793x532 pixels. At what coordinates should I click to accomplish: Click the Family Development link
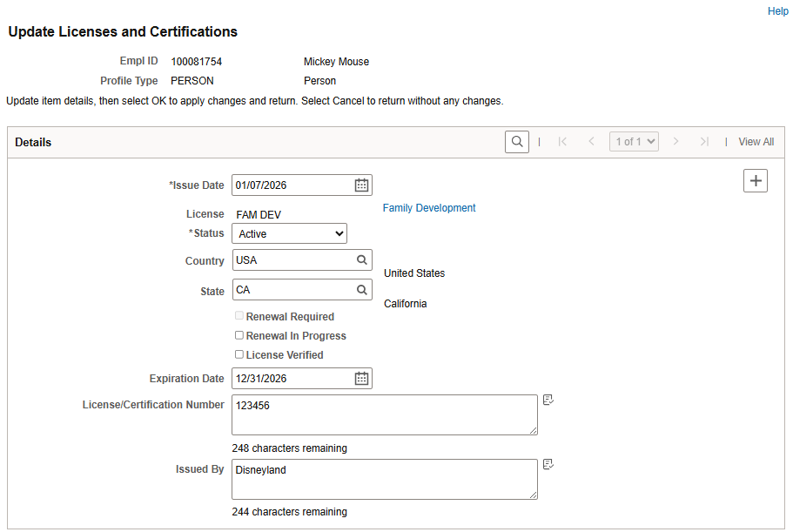429,208
